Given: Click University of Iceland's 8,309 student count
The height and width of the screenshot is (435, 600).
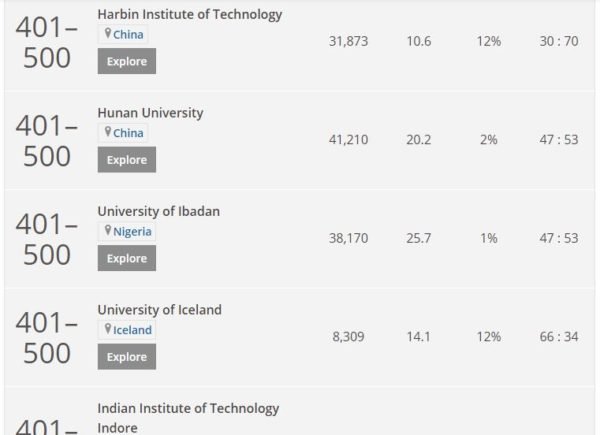Looking at the screenshot, I should click(348, 337).
